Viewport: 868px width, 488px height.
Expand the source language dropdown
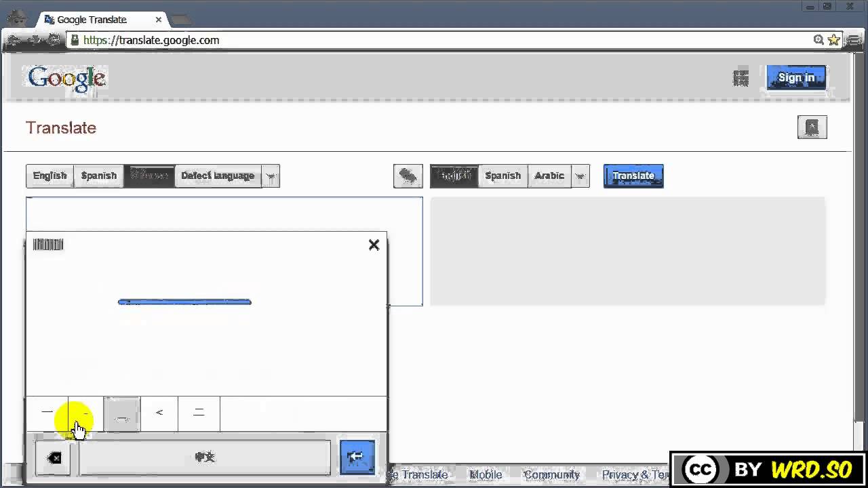pyautogui.click(x=271, y=176)
